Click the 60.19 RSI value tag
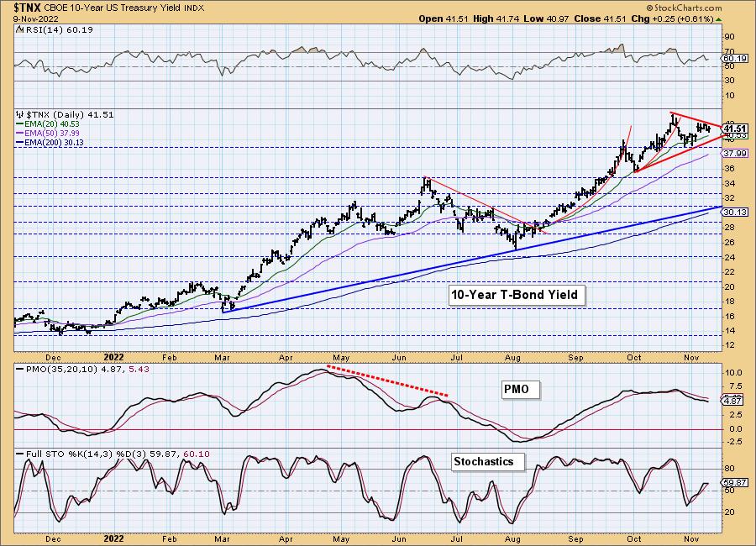Viewport: 756px width, 546px height. tap(735, 58)
